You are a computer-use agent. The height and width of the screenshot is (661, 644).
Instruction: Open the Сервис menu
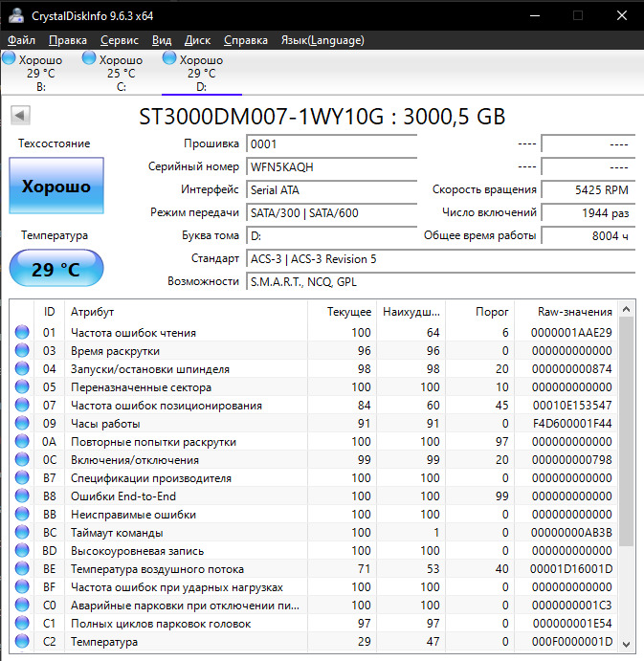[x=119, y=40]
